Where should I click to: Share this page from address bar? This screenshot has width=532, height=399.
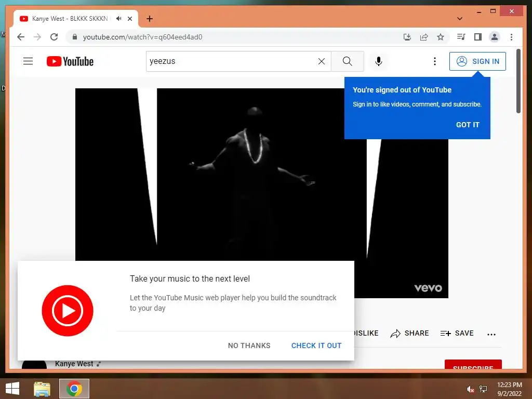pyautogui.click(x=424, y=37)
